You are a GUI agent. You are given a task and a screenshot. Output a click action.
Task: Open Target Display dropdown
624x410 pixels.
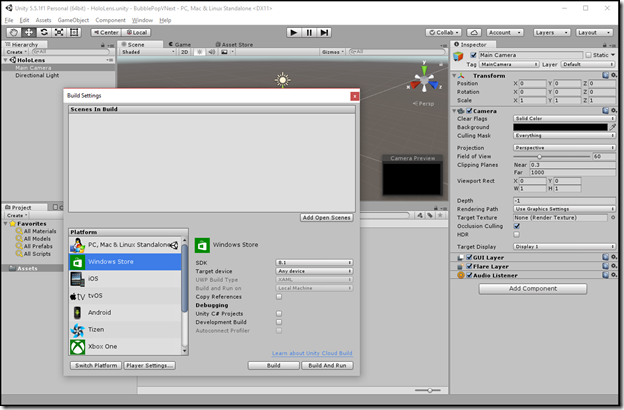[564, 247]
